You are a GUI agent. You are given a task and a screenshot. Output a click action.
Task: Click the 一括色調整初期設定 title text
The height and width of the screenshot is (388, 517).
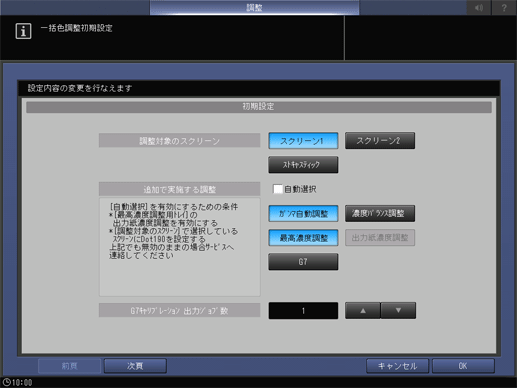click(76, 28)
